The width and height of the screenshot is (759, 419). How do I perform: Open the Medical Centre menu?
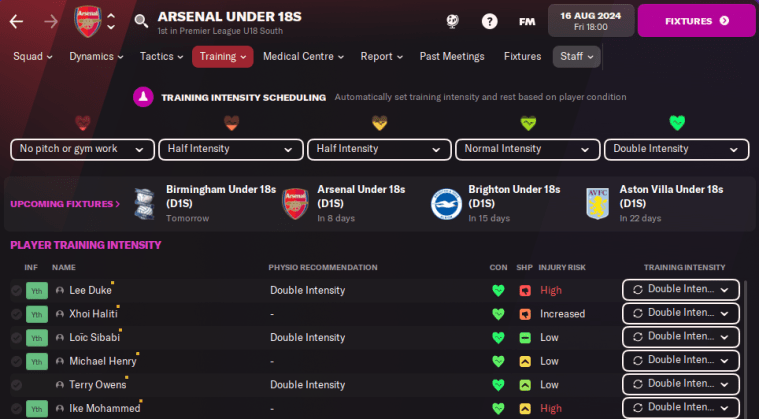pos(303,57)
